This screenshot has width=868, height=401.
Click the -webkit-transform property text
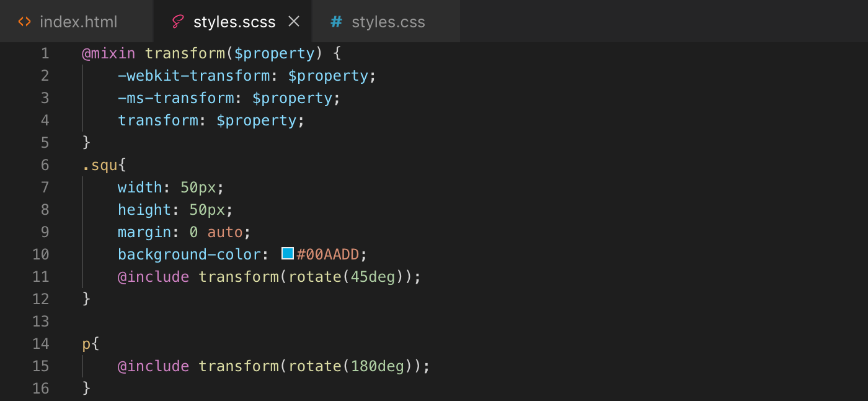[x=194, y=76]
